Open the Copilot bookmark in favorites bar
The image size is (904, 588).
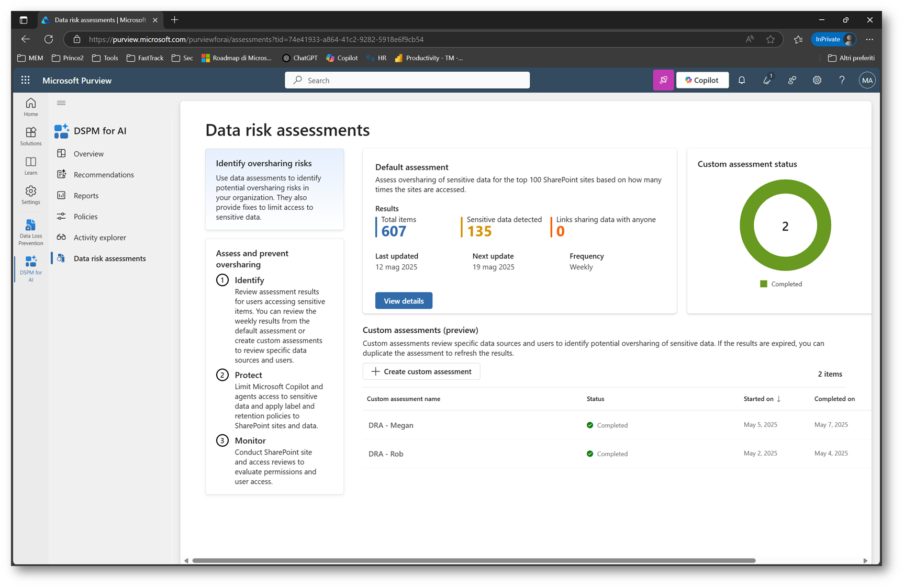342,58
